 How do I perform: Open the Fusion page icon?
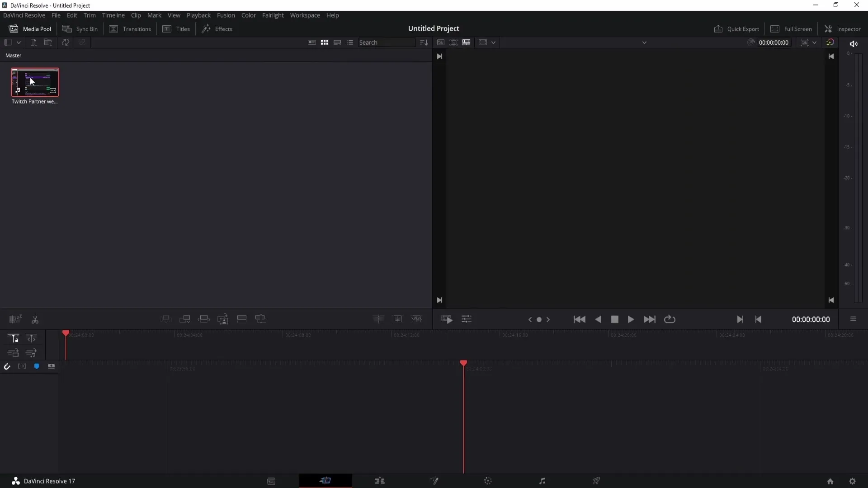(x=434, y=481)
